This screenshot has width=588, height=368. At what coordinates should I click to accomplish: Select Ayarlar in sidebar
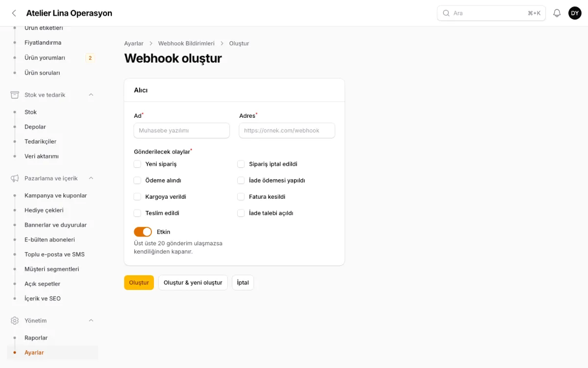pyautogui.click(x=52, y=352)
